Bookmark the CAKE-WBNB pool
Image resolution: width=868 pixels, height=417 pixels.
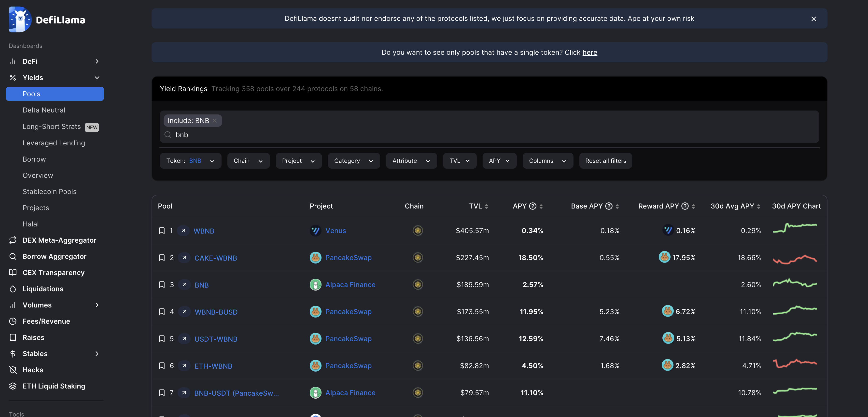(x=162, y=258)
